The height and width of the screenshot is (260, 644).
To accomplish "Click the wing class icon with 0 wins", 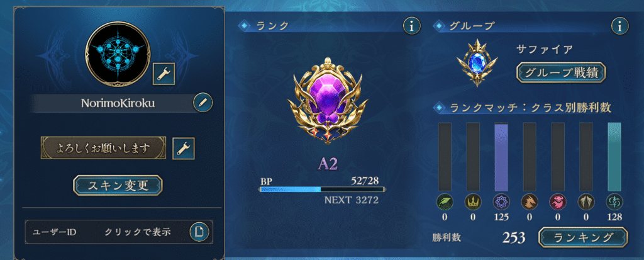I will (x=586, y=203).
